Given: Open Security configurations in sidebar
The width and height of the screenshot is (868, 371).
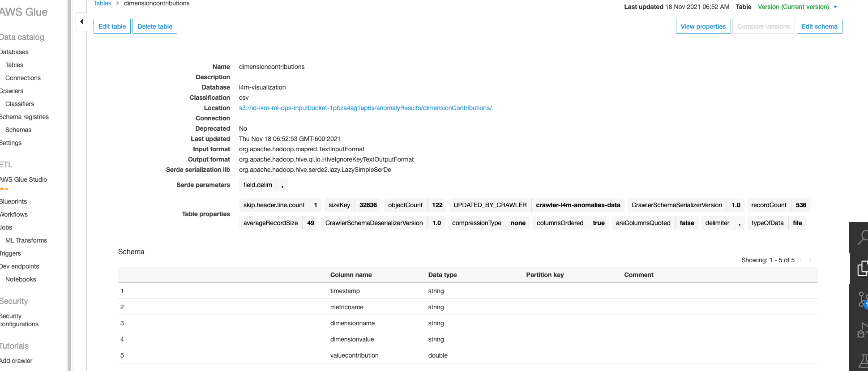Looking at the screenshot, I should point(19,320).
